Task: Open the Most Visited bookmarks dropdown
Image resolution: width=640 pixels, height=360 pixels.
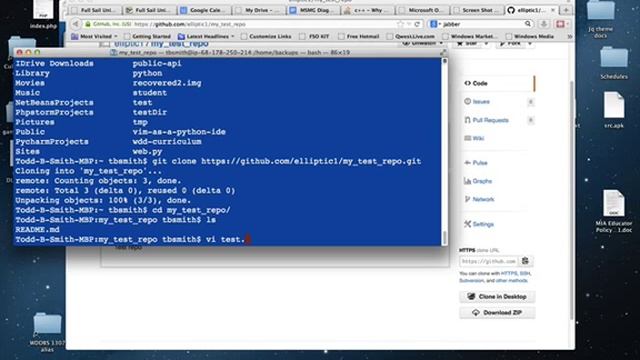Action: coord(95,36)
